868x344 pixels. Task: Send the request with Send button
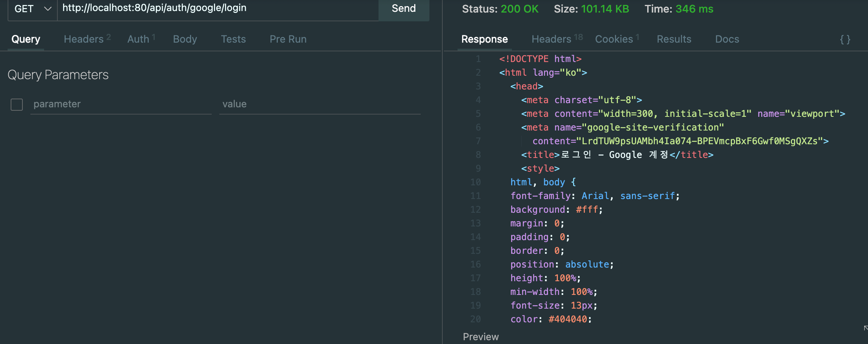point(404,8)
